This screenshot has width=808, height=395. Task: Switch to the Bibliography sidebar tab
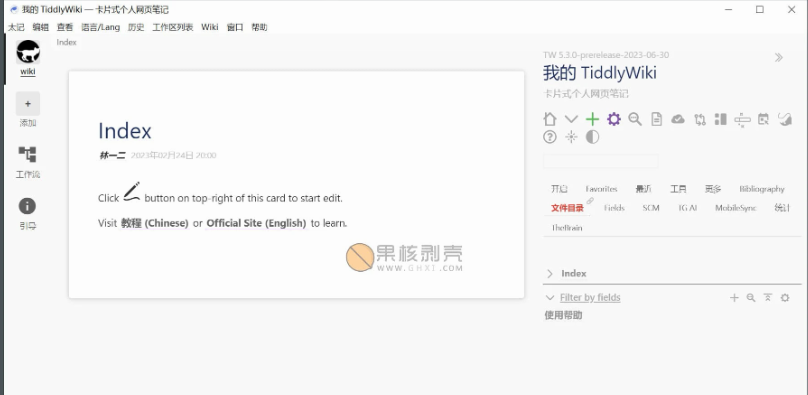pyautogui.click(x=762, y=189)
